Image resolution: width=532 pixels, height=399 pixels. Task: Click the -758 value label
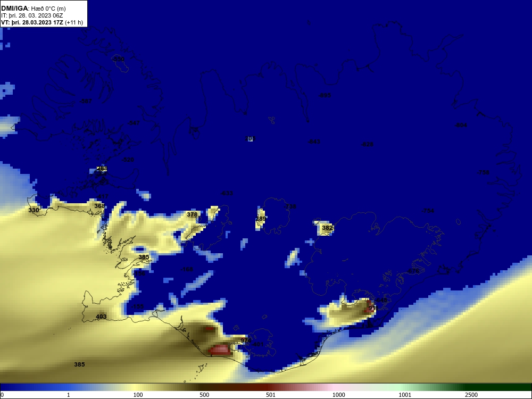tap(483, 172)
